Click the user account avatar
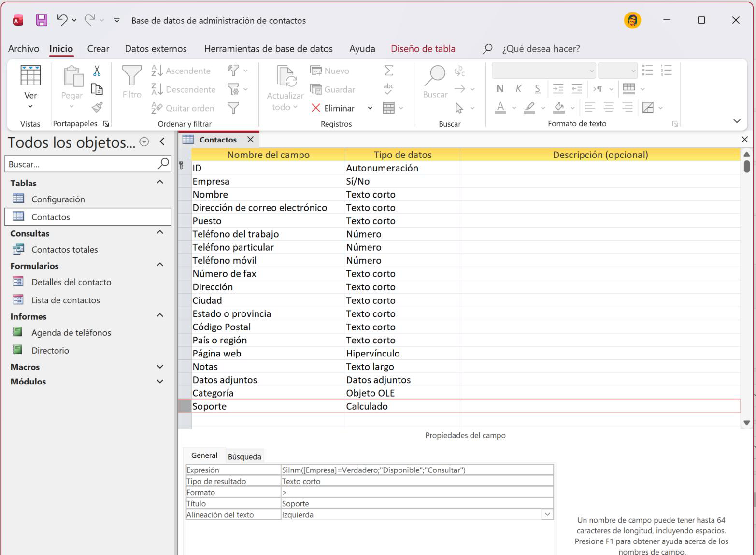 point(632,20)
